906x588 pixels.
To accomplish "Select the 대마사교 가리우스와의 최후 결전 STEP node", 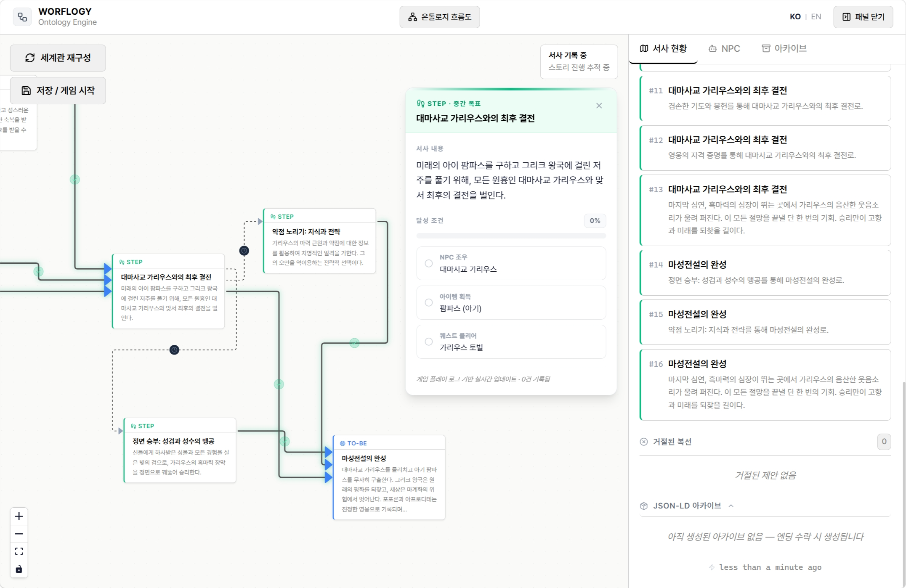I will coord(168,291).
